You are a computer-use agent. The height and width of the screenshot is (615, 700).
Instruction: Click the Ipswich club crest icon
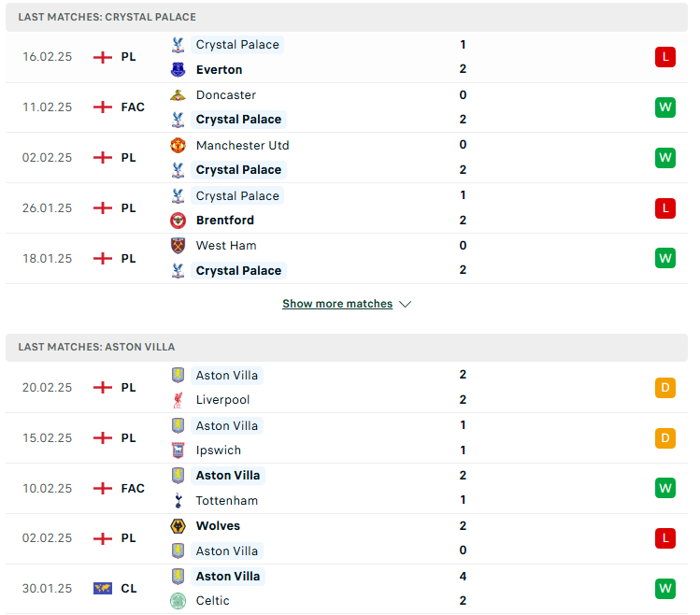178,451
